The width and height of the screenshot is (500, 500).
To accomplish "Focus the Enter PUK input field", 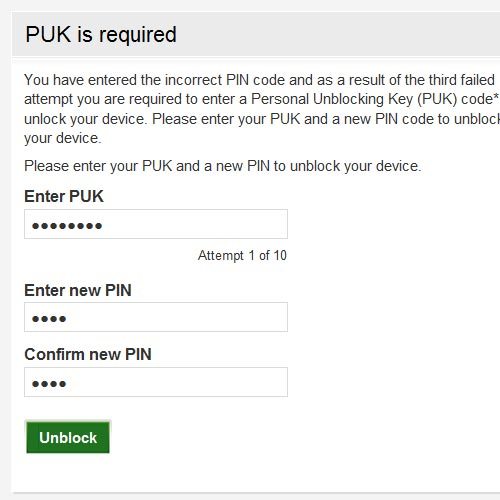I will coord(156,224).
